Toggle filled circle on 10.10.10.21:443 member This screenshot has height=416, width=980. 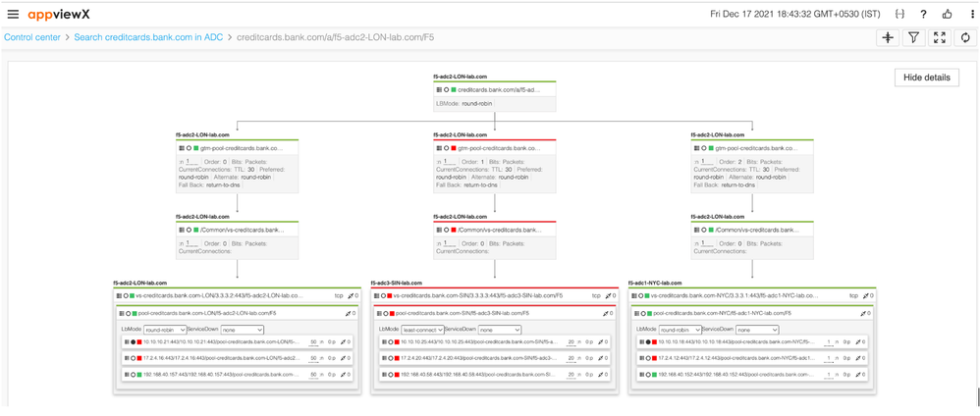(x=134, y=341)
